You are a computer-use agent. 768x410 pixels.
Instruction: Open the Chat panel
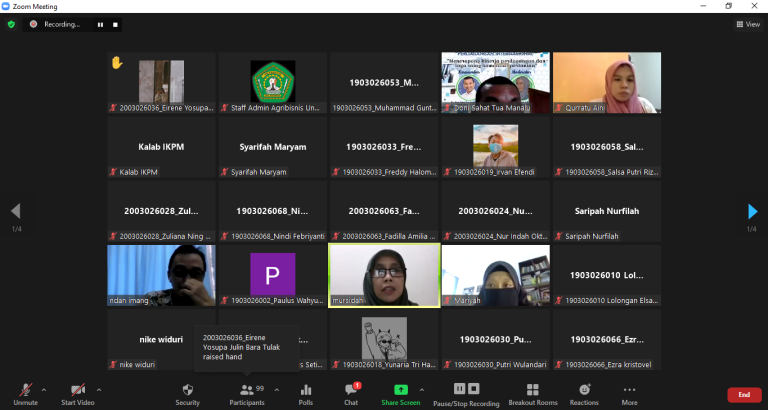pyautogui.click(x=351, y=394)
